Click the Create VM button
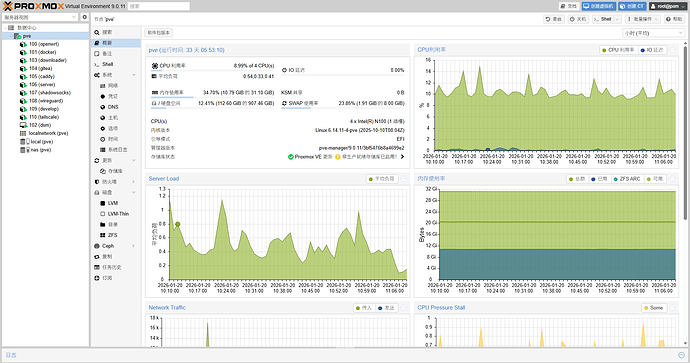 click(x=598, y=6)
